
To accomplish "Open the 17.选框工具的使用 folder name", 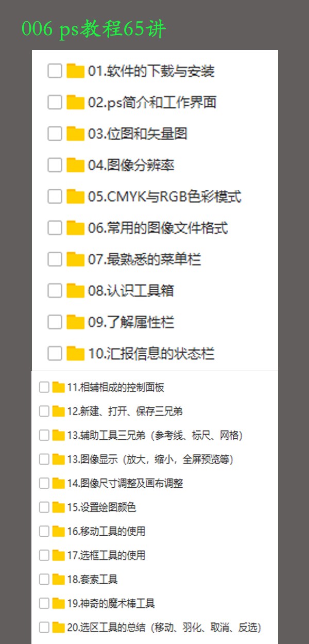I will (x=106, y=555).
